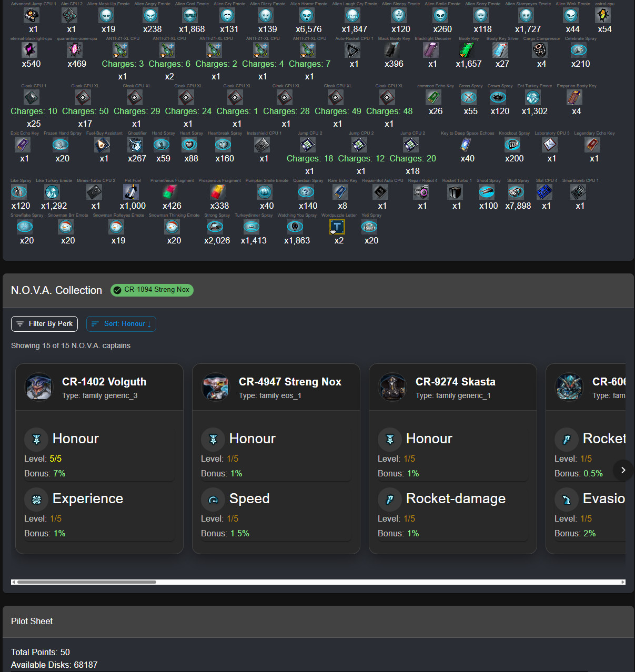Select Cloak CPU 1 with Charges: 10
The height and width of the screenshot is (672, 635).
[x=32, y=98]
